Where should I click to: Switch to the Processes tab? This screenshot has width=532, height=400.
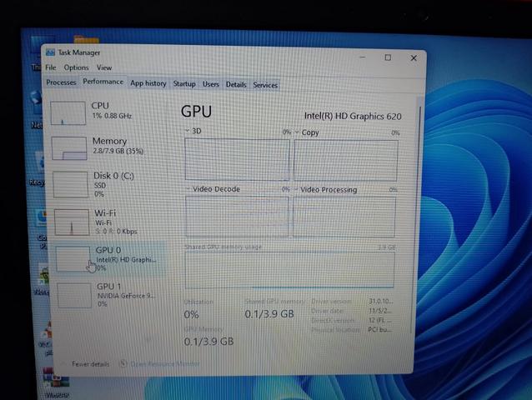point(61,82)
